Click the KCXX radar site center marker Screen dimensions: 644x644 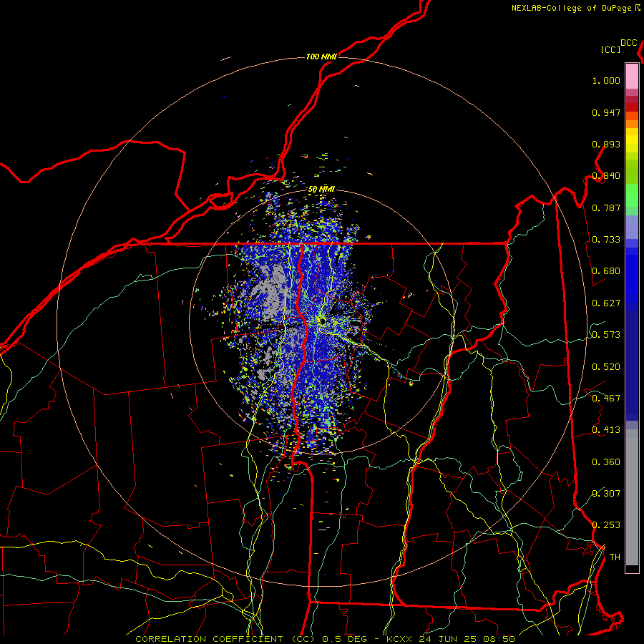click(323, 321)
